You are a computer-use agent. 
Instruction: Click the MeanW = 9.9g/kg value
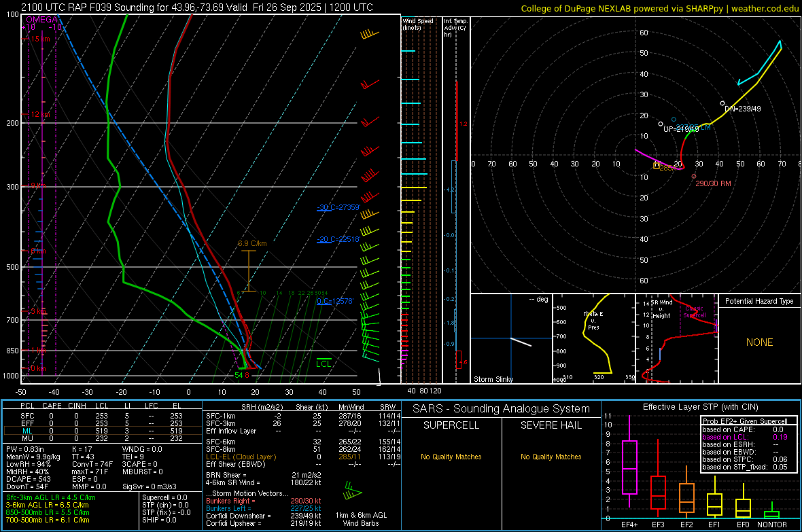point(33,457)
